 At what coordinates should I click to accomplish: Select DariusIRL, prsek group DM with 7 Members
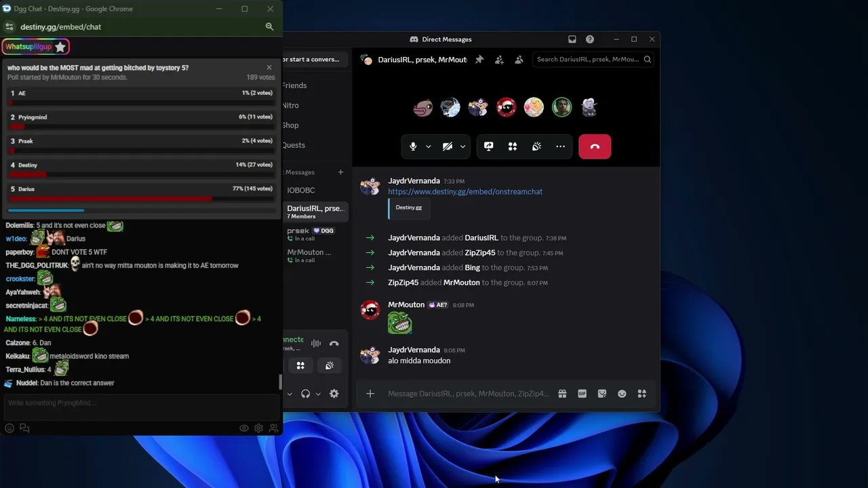(315, 211)
